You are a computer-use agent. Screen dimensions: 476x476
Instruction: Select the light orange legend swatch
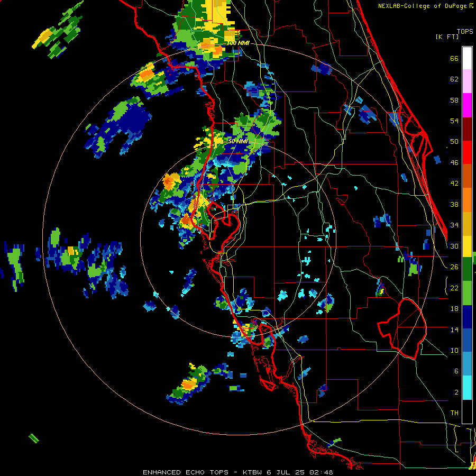[x=467, y=200]
